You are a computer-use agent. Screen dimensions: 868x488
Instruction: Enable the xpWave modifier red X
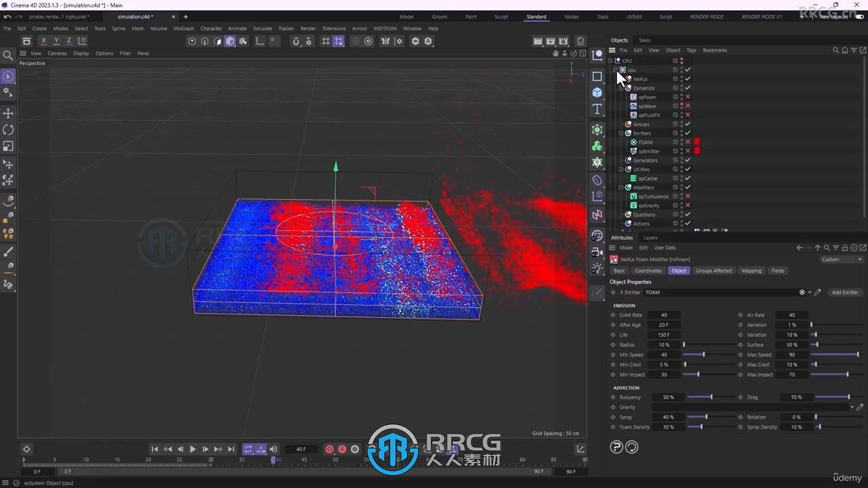688,106
